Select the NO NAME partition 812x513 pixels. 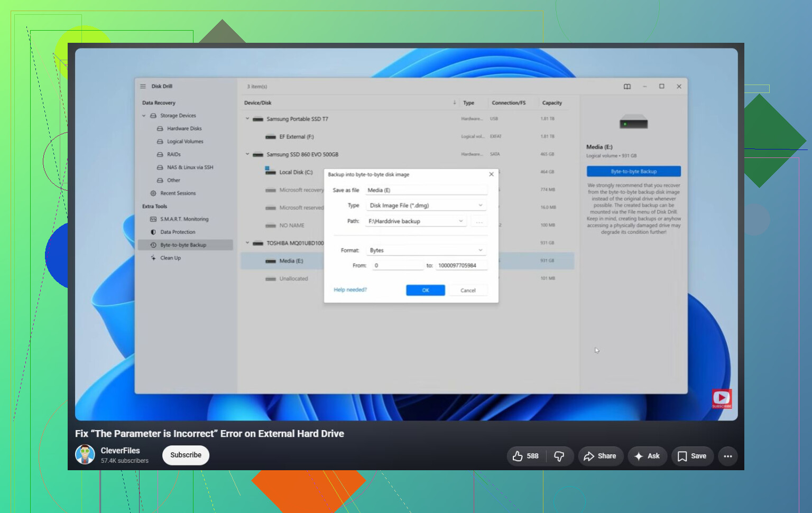[292, 226]
